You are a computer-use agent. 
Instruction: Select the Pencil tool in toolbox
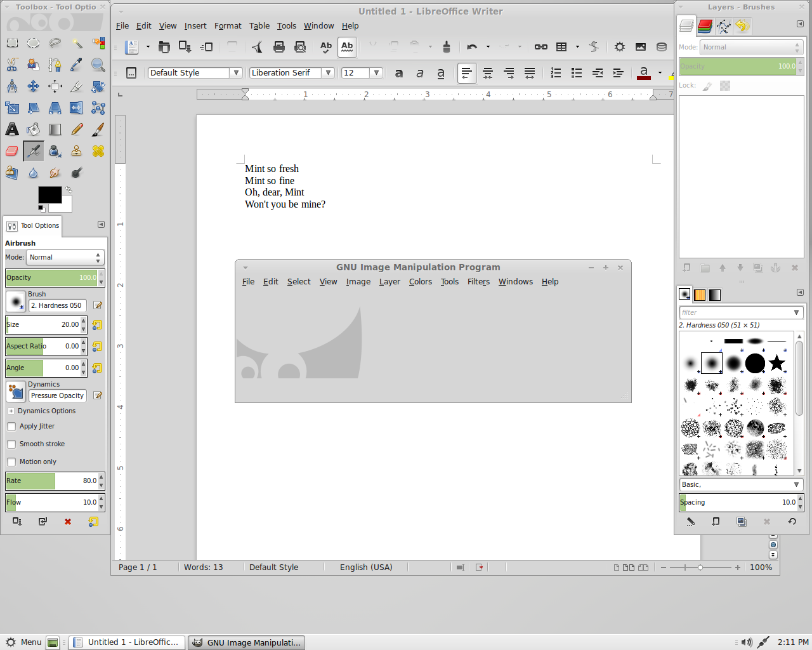[77, 129]
